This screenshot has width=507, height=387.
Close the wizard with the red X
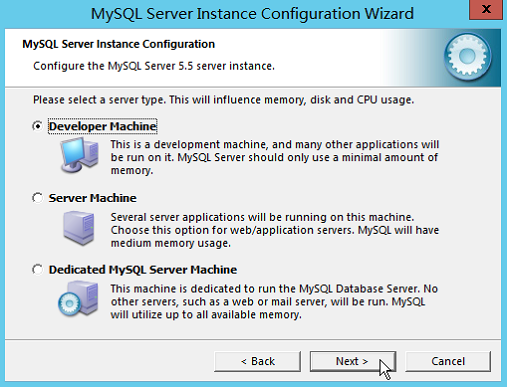(486, 10)
